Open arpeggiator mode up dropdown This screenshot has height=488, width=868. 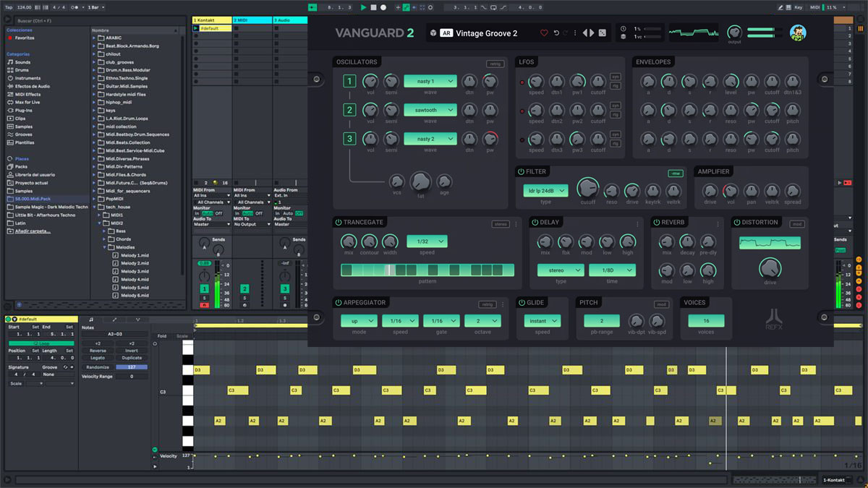(x=359, y=321)
